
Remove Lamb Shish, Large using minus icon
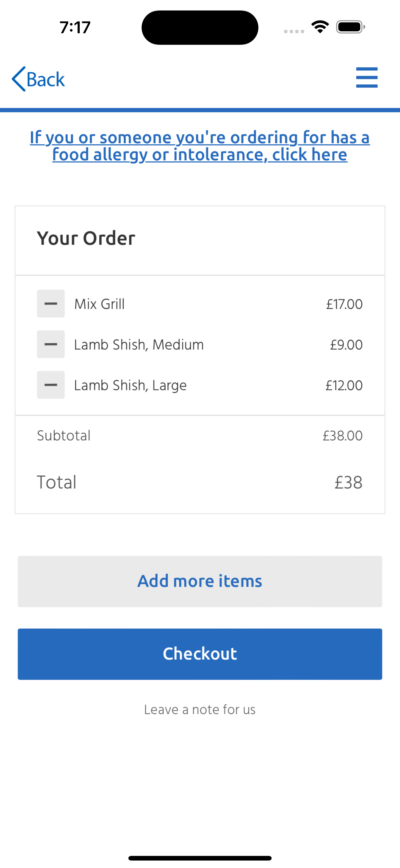click(x=51, y=385)
